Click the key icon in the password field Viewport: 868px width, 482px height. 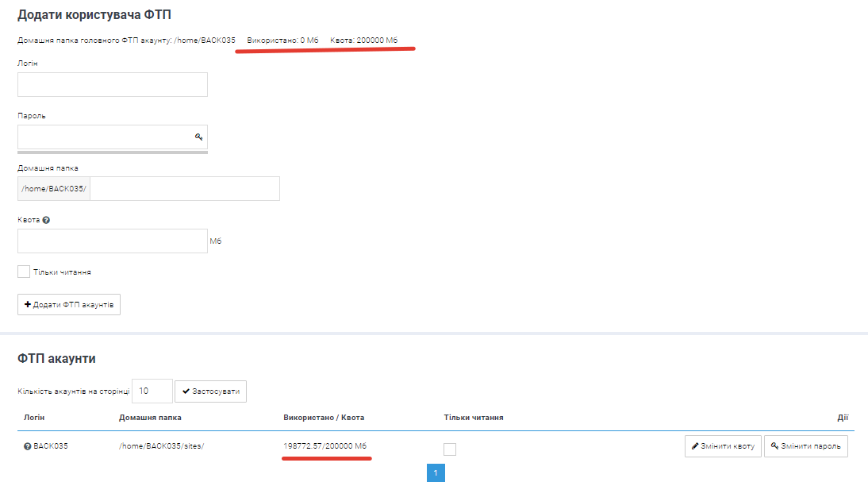click(199, 137)
